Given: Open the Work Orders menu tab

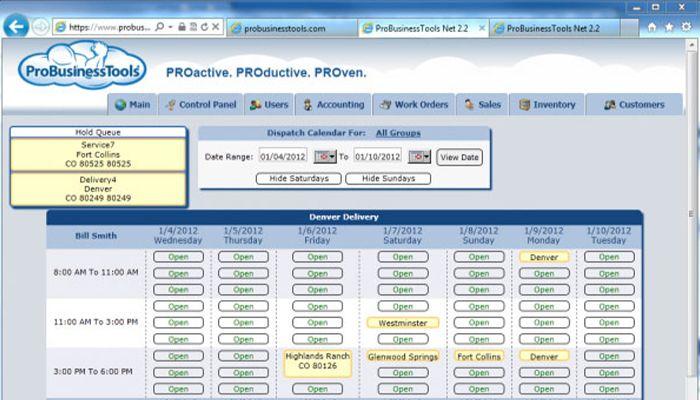Looking at the screenshot, I should [413, 105].
